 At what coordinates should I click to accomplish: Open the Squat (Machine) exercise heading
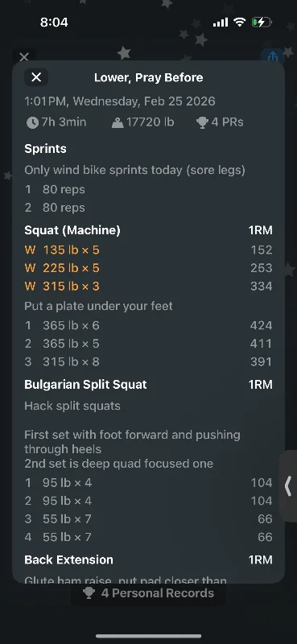(72, 230)
